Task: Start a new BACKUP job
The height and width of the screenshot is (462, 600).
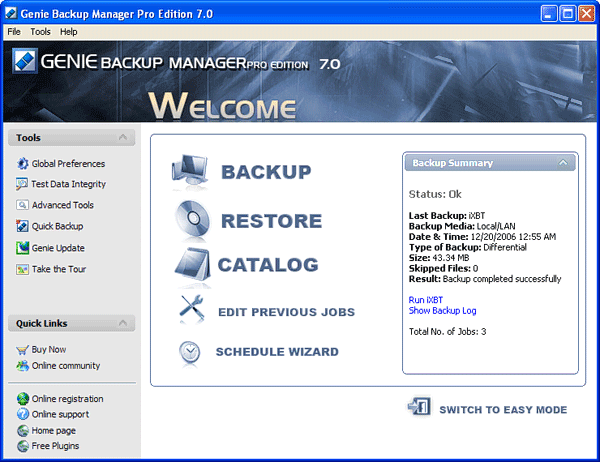Action: (266, 172)
